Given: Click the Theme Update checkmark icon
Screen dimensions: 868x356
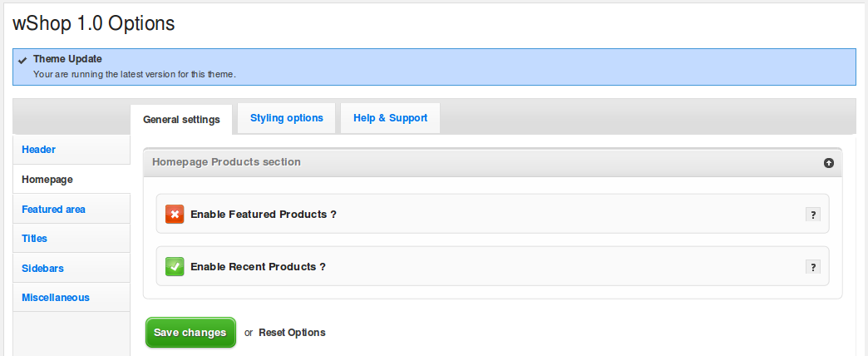Looking at the screenshot, I should (22, 60).
